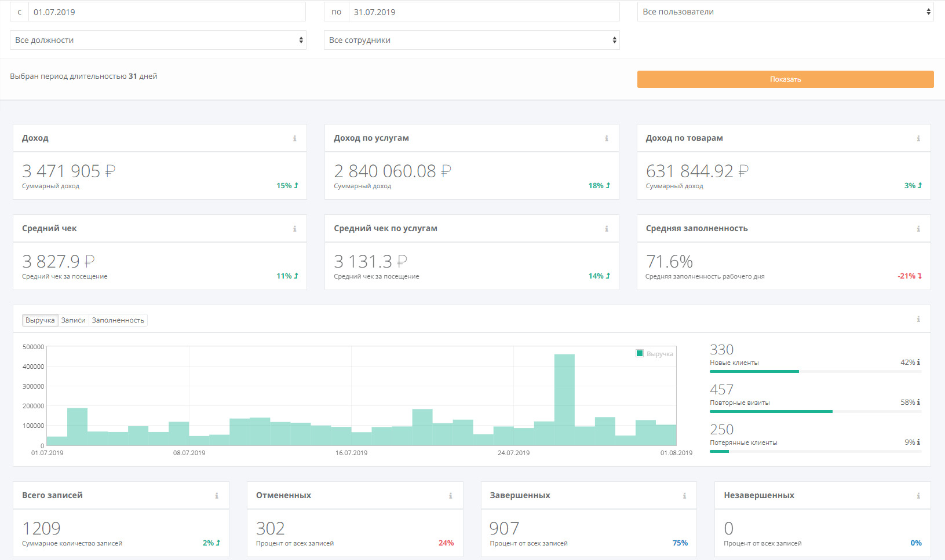Click info icon on Доход по товарам

pos(918,138)
